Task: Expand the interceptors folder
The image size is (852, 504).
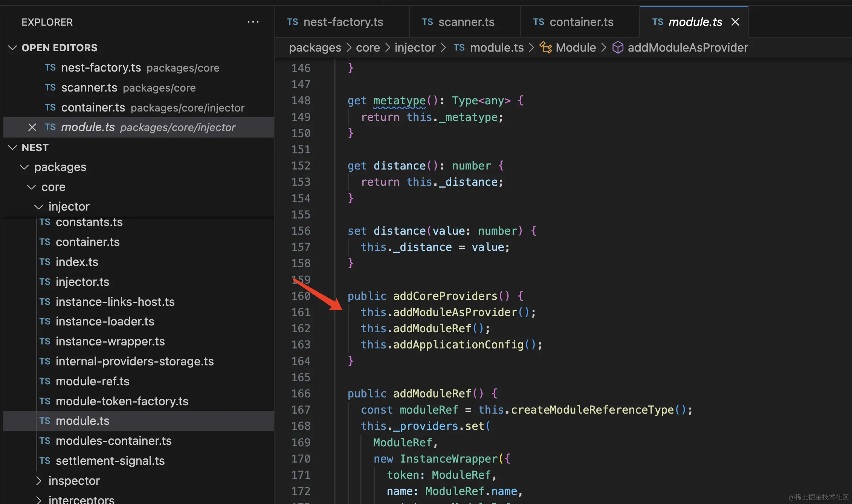Action: (39, 500)
